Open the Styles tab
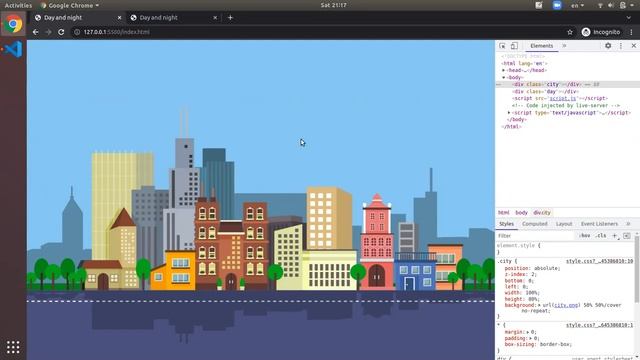The image size is (640, 360). coord(507,224)
